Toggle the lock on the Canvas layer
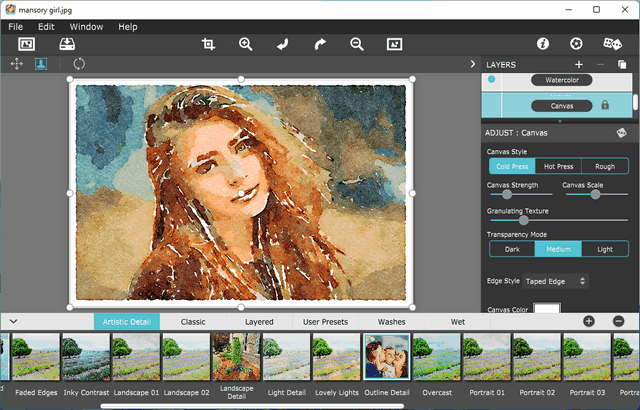640x410 pixels. pos(605,105)
